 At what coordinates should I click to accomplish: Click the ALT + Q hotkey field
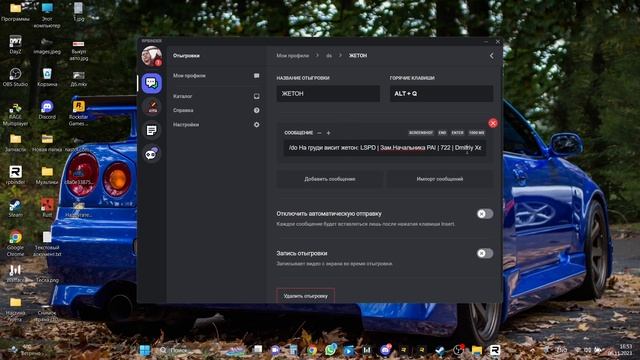(x=441, y=93)
